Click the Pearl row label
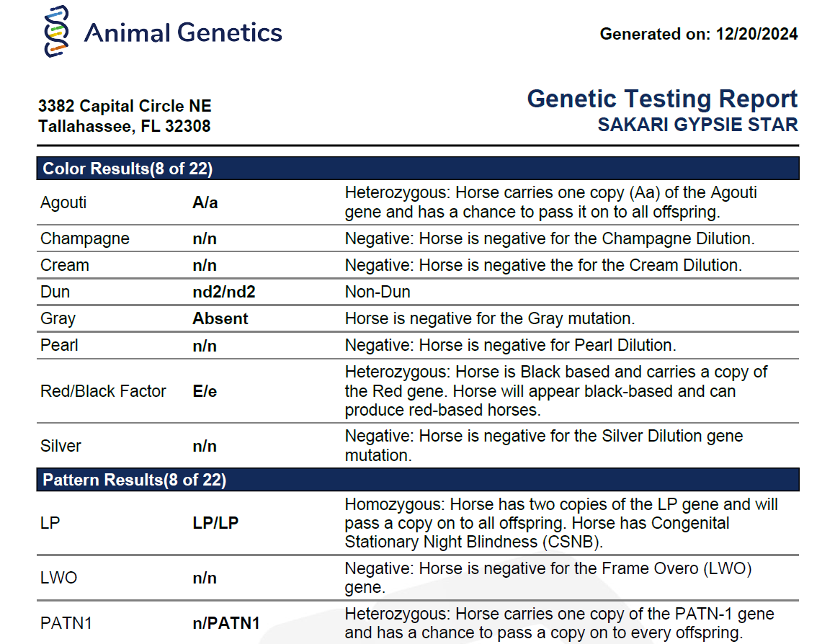Image resolution: width=835 pixels, height=644 pixels. tap(59, 345)
